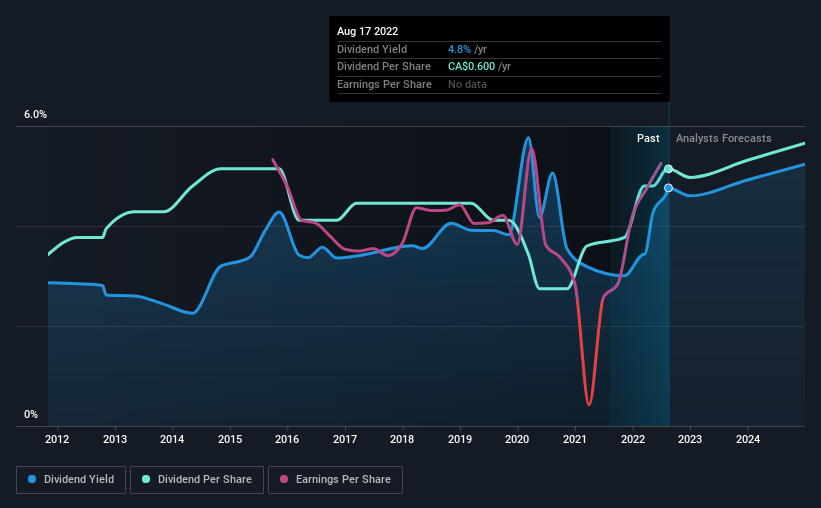Click the red earnings trough near 2021
The width and height of the screenshot is (821, 508).
(x=589, y=402)
